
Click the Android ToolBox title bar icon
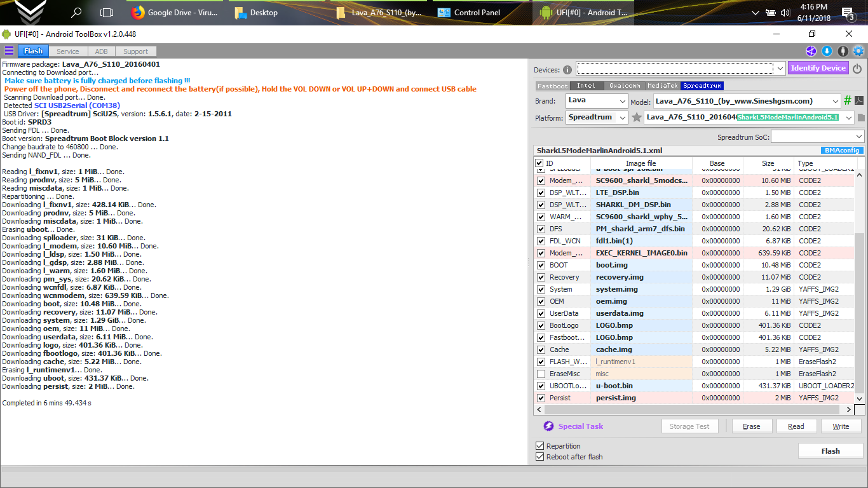[x=7, y=34]
